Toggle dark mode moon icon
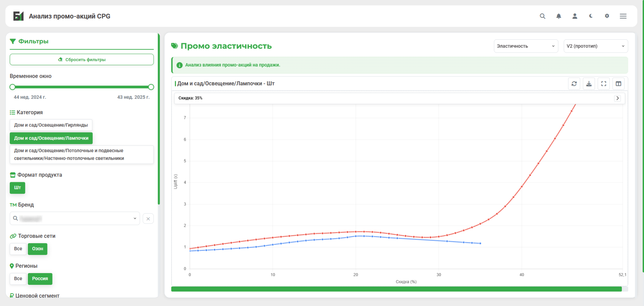The image size is (644, 306). [x=591, y=16]
